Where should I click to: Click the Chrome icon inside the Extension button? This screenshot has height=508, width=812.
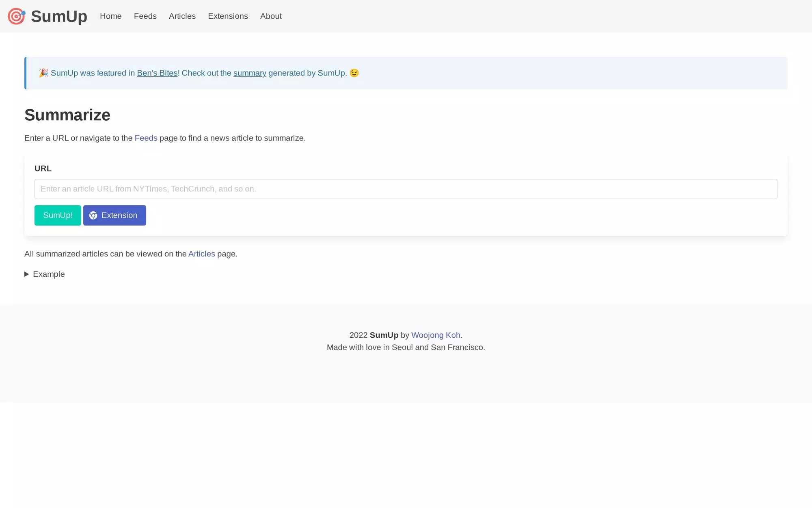coord(93,215)
